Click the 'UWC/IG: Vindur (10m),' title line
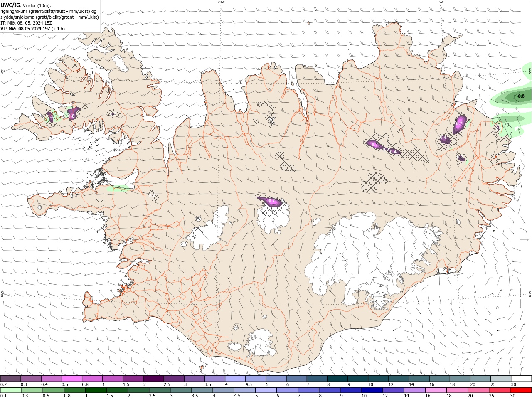The image size is (532, 399). click(x=26, y=5)
